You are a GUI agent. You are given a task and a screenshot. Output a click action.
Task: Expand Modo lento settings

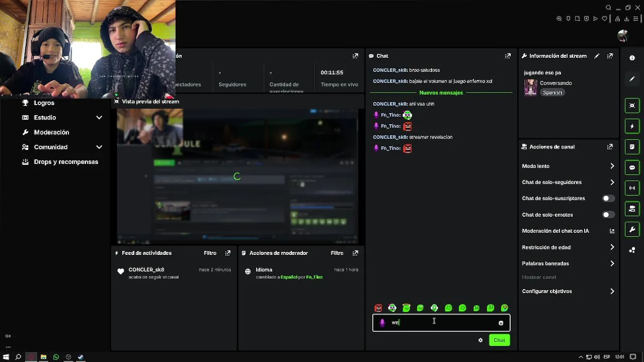(x=568, y=166)
